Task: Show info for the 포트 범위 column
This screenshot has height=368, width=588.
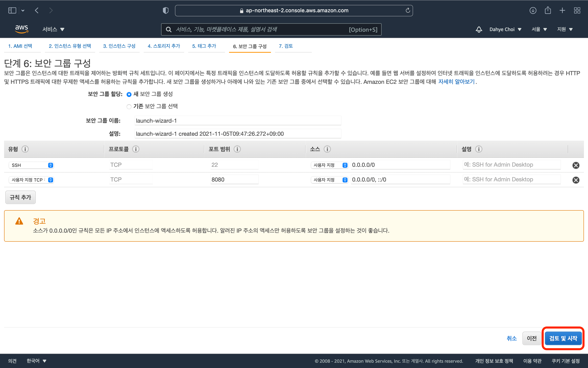Action: (x=237, y=149)
